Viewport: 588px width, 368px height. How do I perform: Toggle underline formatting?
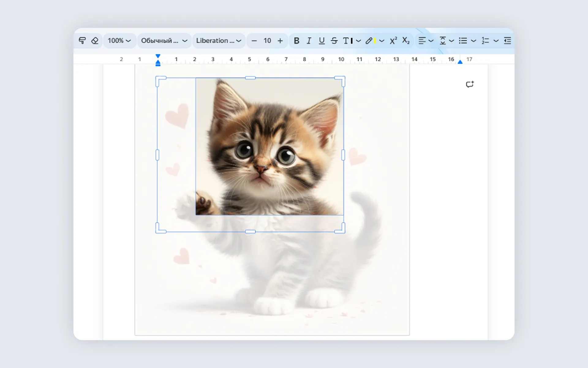coord(322,41)
